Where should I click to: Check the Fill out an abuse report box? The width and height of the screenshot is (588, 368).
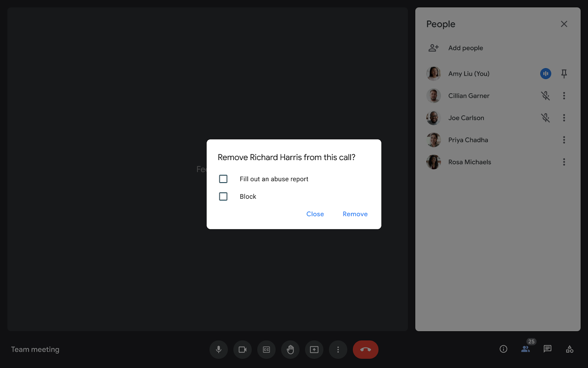click(x=223, y=179)
